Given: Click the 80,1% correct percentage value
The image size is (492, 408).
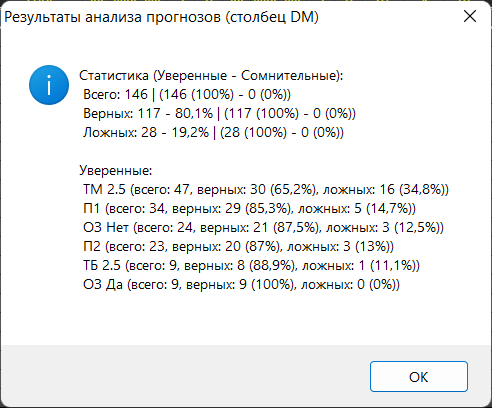Looking at the screenshot, I should (x=194, y=114).
